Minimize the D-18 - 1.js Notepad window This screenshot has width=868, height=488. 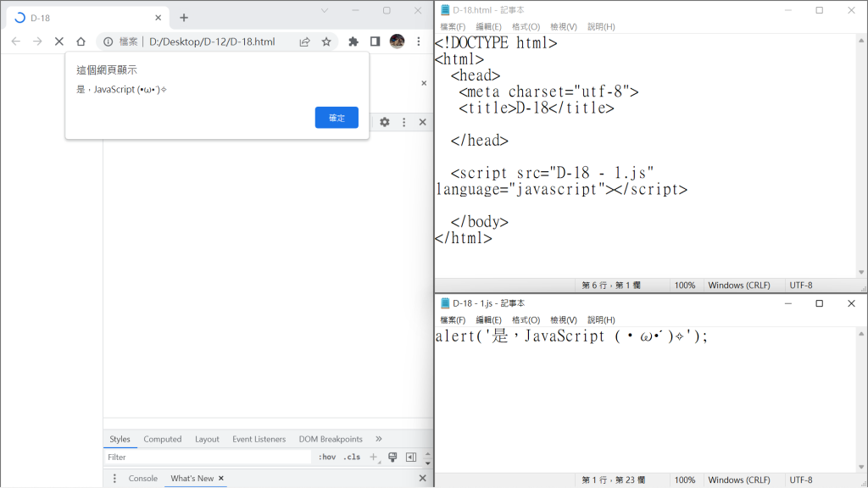coord(787,303)
